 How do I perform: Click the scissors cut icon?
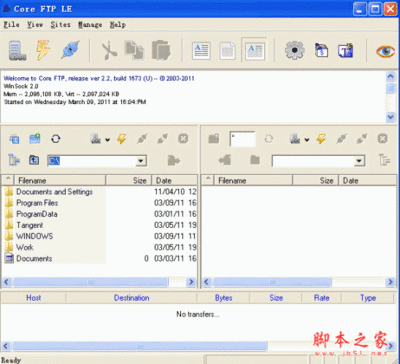coord(109,51)
